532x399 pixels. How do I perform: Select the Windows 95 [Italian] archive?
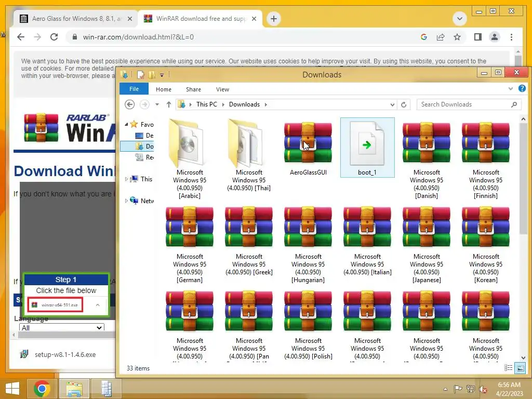click(x=367, y=241)
